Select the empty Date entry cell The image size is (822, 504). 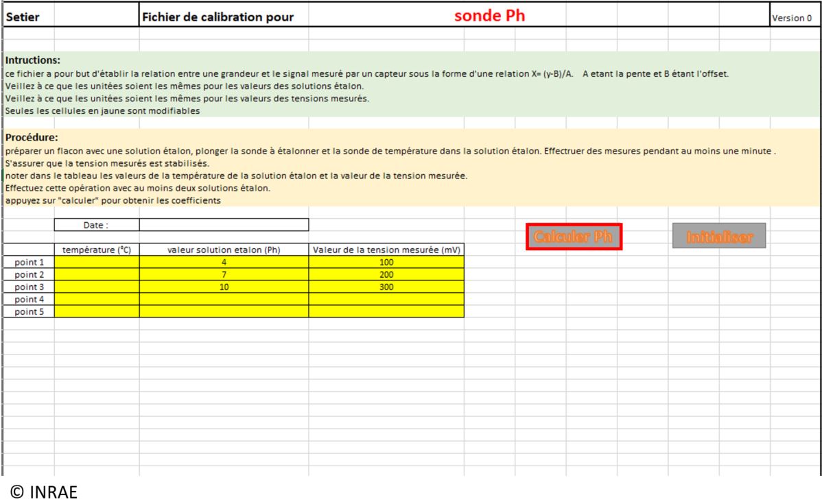tap(224, 225)
